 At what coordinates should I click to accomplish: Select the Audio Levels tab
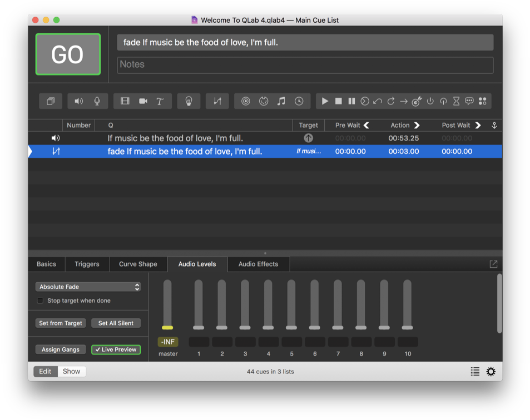[x=197, y=264]
